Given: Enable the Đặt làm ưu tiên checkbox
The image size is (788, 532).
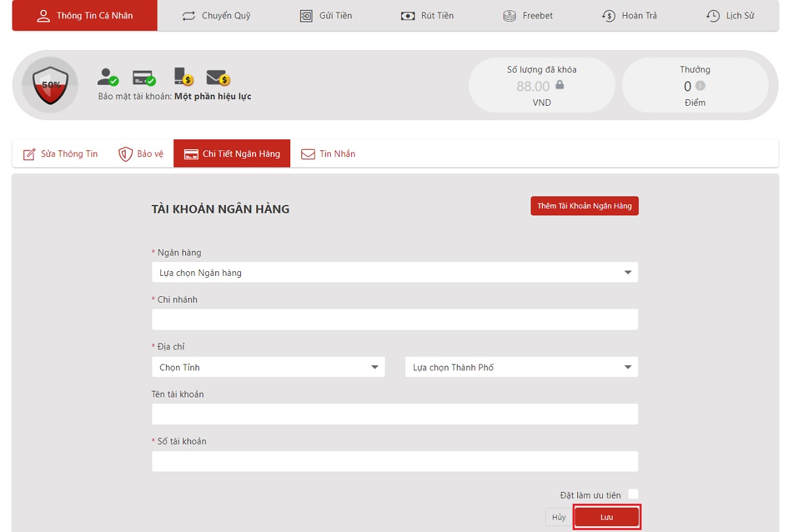Looking at the screenshot, I should click(632, 495).
